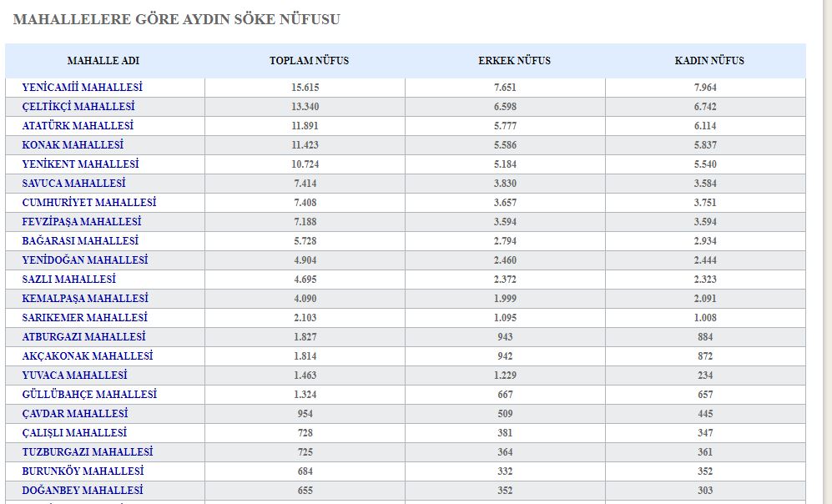Open the BAĞARASI MAHALLESİ link

(80, 240)
